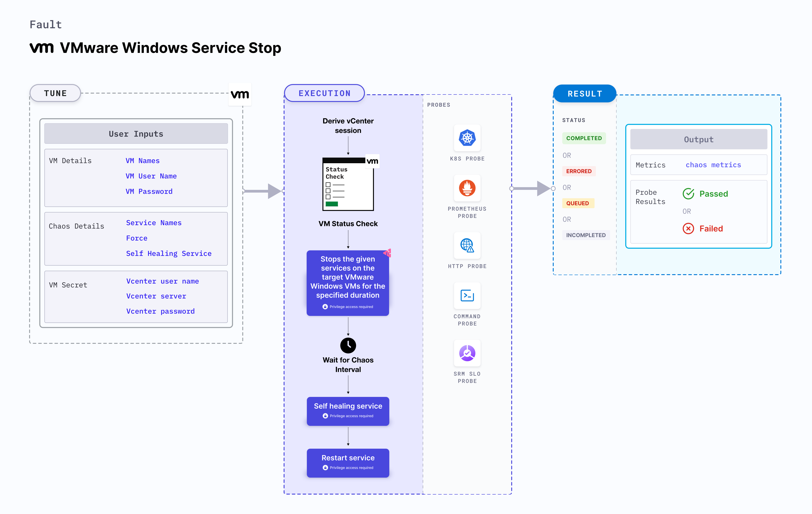Collapse the PROBES panel
Screen dimensions: 812x514
point(438,105)
